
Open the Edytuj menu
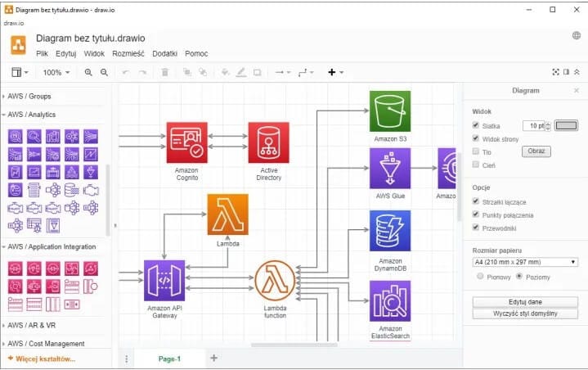[66, 54]
